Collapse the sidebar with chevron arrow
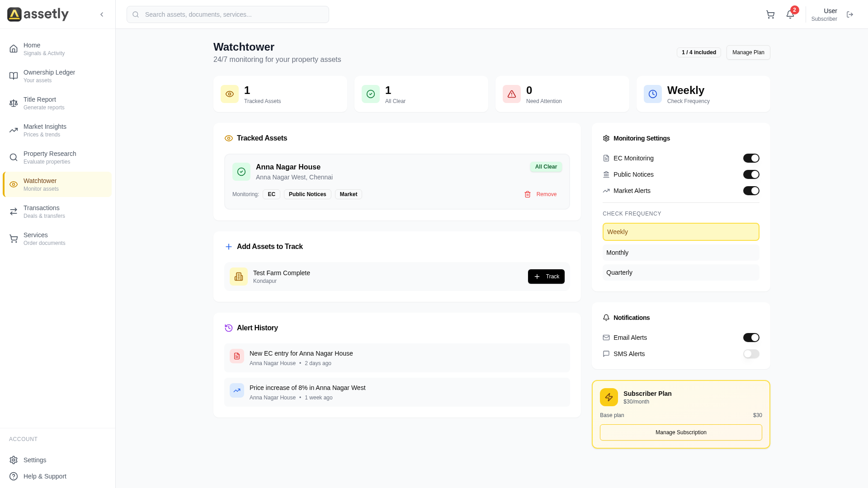The width and height of the screenshot is (868, 488). pyautogui.click(x=102, y=14)
